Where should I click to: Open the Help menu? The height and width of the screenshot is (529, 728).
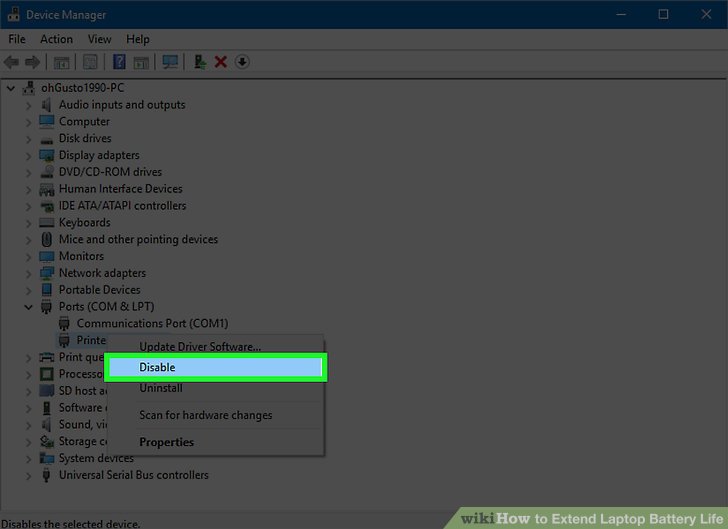[x=137, y=39]
